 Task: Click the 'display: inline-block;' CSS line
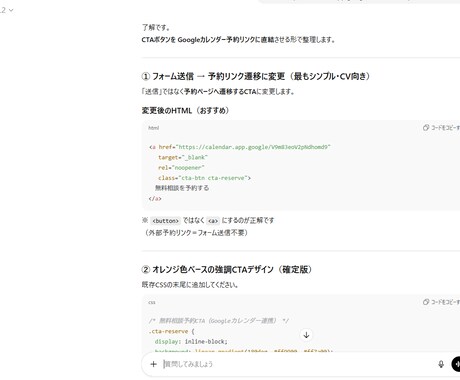pyautogui.click(x=191, y=342)
